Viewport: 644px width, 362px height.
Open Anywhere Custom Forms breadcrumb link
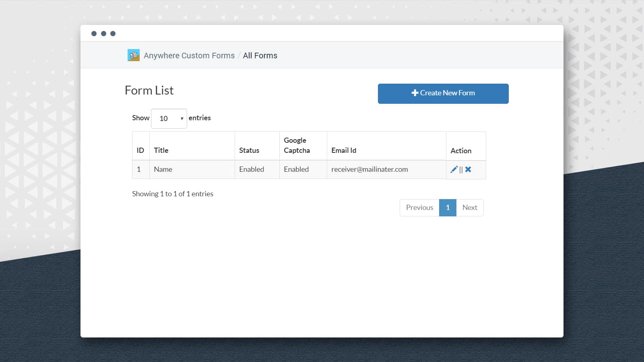189,56
